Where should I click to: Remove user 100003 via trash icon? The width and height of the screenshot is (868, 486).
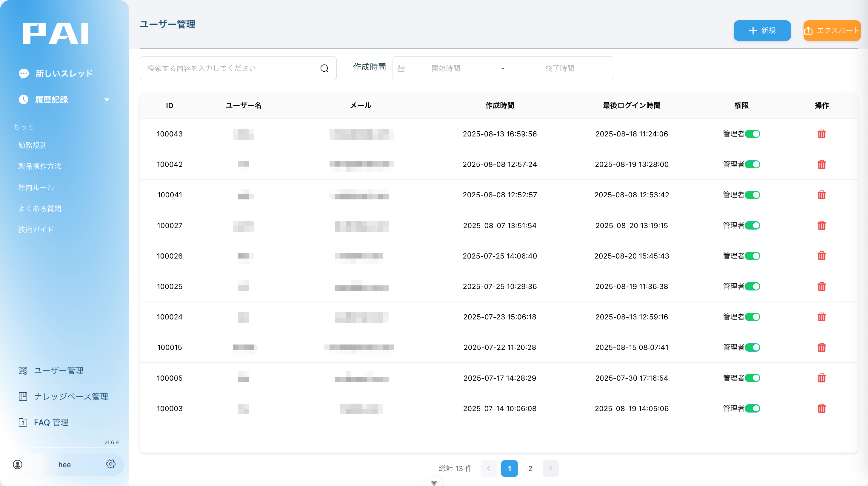(821, 408)
